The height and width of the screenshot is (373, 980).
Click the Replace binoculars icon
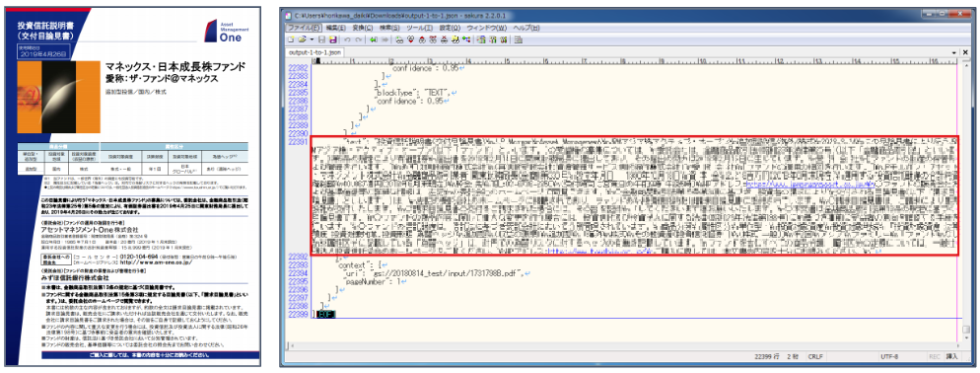pyautogui.click(x=433, y=39)
